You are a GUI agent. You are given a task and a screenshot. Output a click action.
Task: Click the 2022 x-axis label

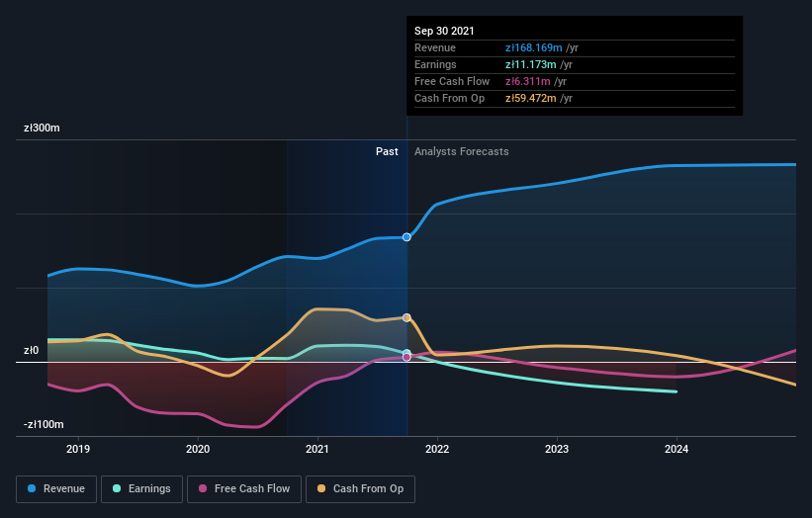pyautogui.click(x=437, y=449)
